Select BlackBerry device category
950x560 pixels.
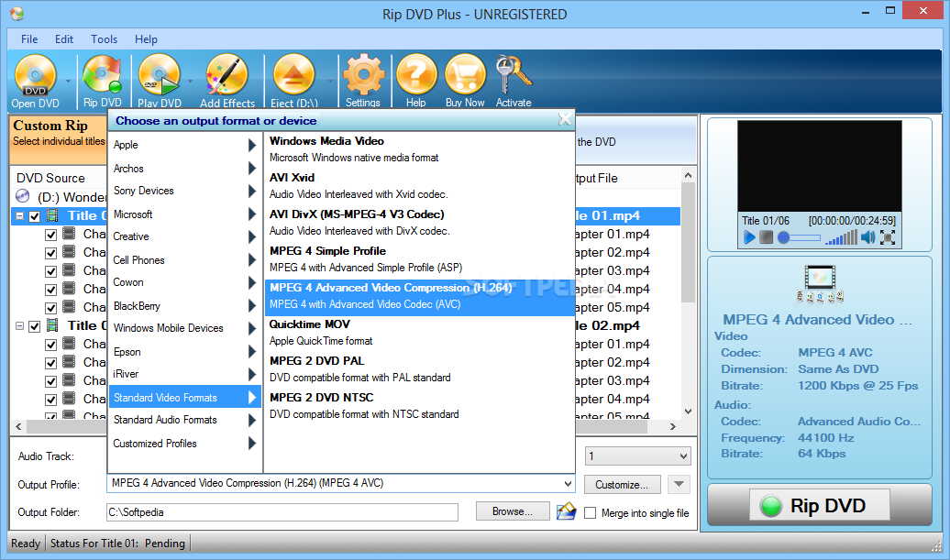[x=185, y=306]
